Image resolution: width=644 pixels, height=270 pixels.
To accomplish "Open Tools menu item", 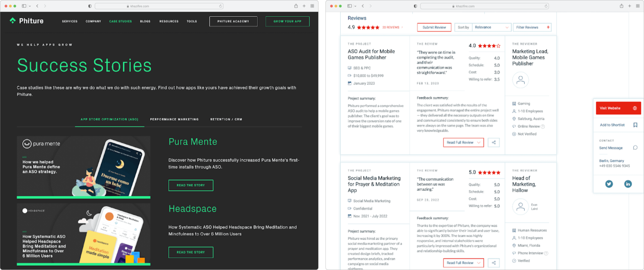I will (192, 21).
